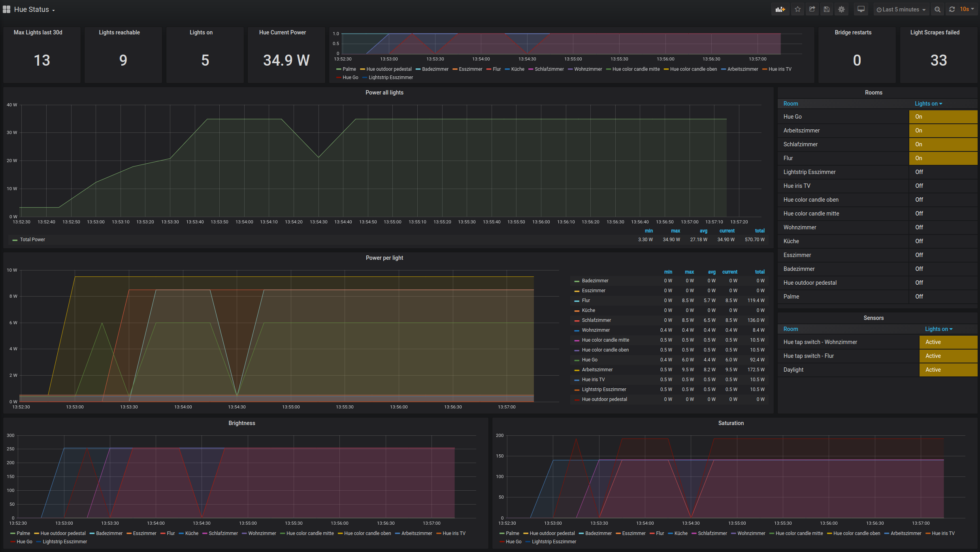
Task: Refresh the dashboard now
Action: pos(952,9)
